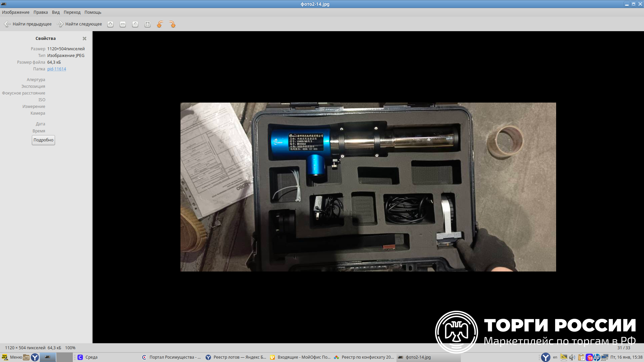Open the pid-11614 folder link
Image resolution: width=644 pixels, height=362 pixels.
pyautogui.click(x=57, y=69)
